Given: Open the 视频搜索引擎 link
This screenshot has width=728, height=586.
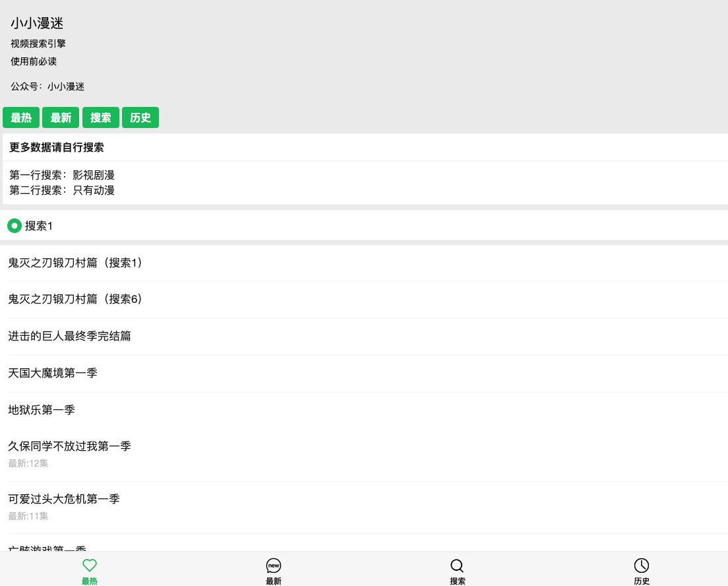Looking at the screenshot, I should [x=38, y=44].
